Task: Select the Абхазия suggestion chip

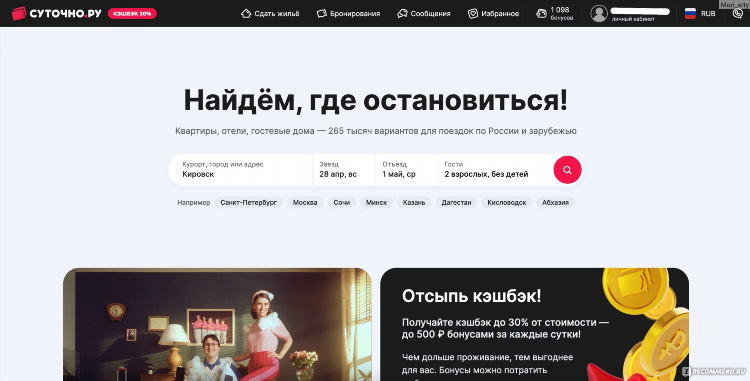Action: (x=555, y=203)
